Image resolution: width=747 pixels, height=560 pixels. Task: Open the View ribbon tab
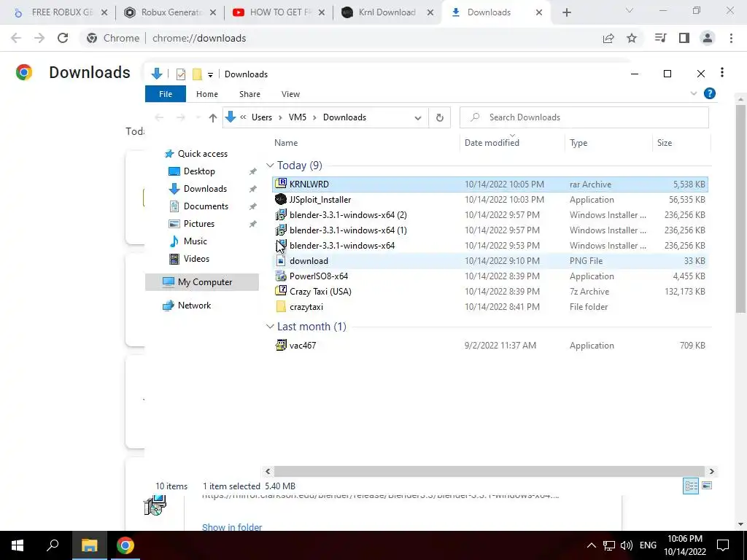(x=290, y=94)
